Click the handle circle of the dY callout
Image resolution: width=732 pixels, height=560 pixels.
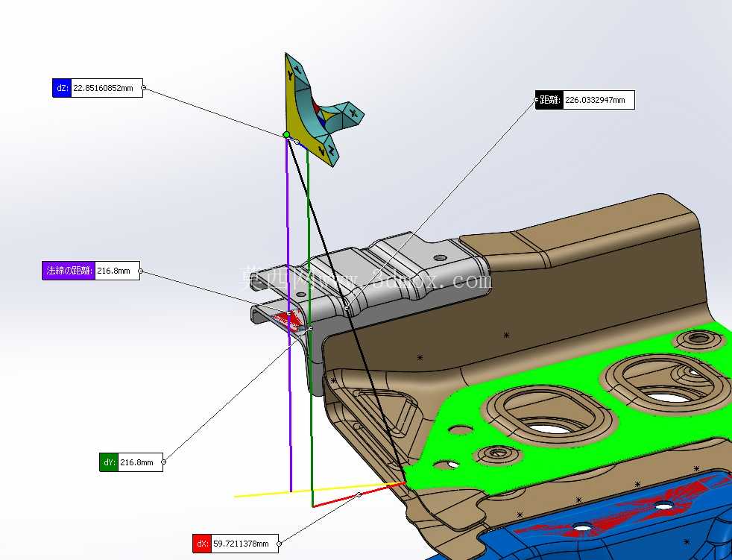coord(163,462)
